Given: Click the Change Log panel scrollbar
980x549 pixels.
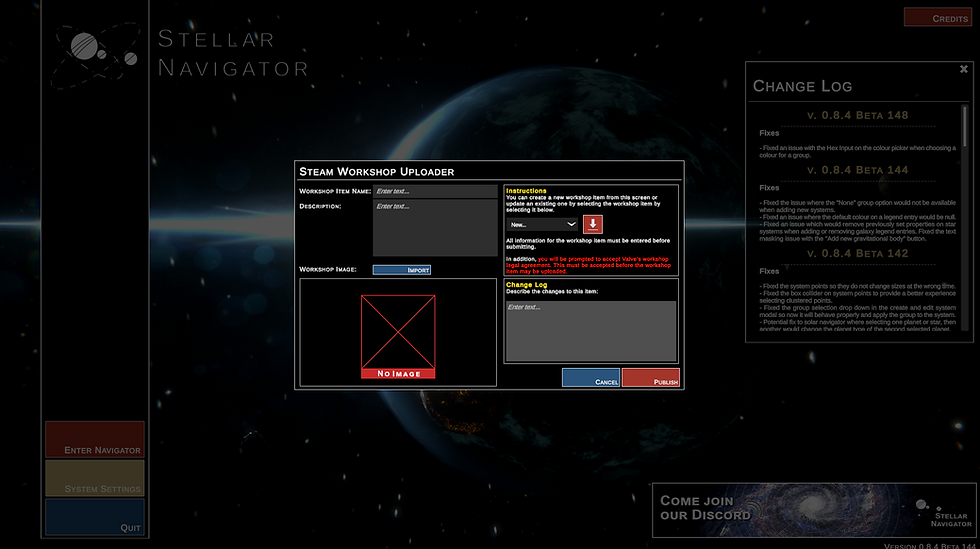Looking at the screenshot, I should point(964,126).
